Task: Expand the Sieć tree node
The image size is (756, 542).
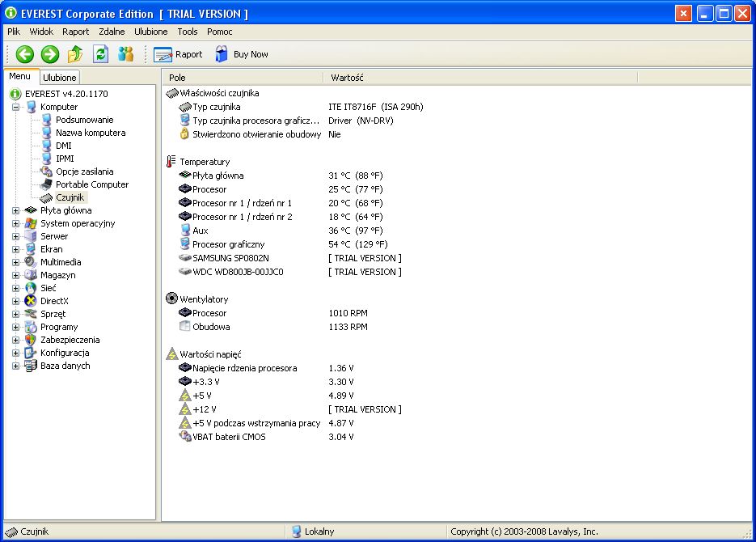Action: (x=16, y=288)
